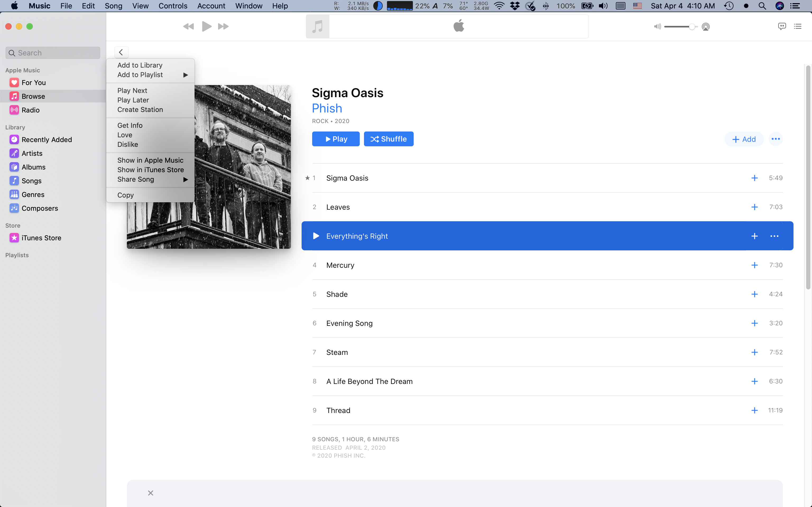The width and height of the screenshot is (812, 507).
Task: Click the plus icon next to Mercury
Action: click(x=754, y=265)
